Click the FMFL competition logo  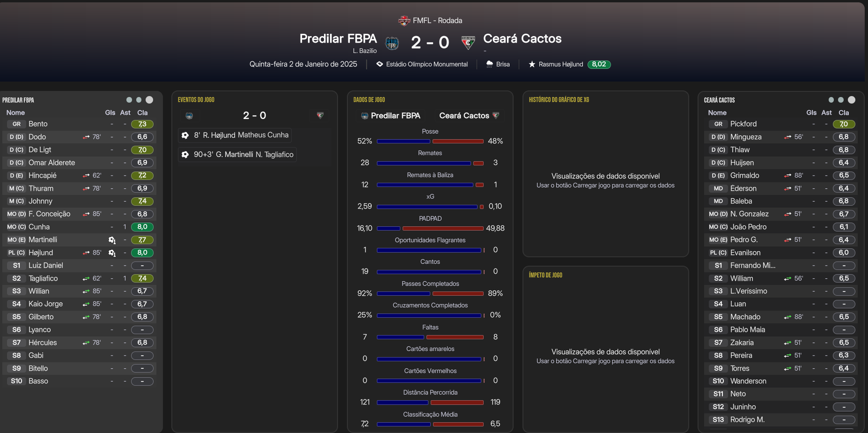click(x=404, y=21)
